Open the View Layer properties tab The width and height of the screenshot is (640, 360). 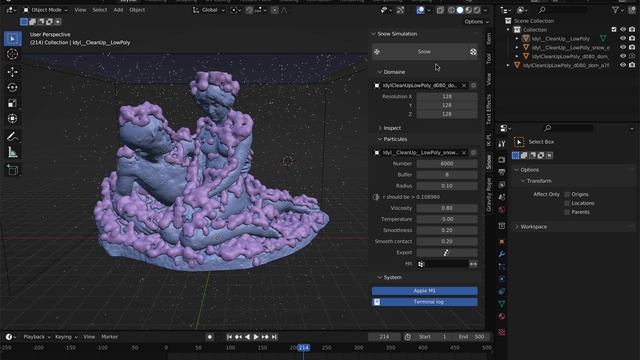(x=502, y=184)
